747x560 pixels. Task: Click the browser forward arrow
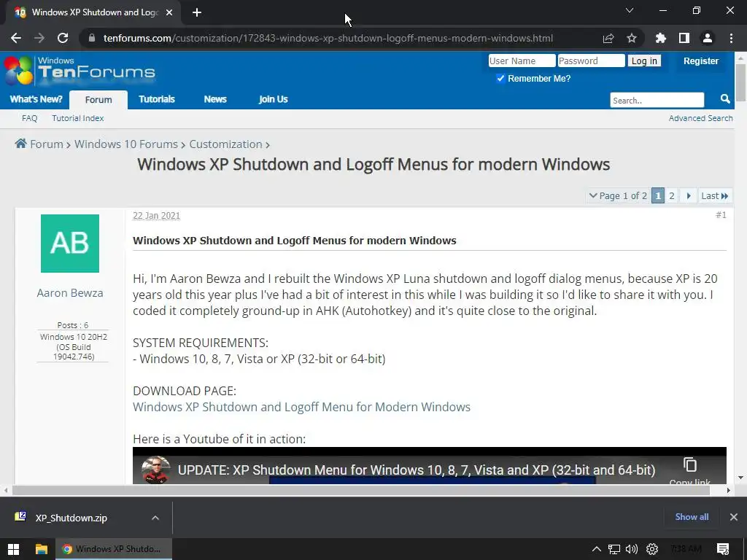point(39,38)
